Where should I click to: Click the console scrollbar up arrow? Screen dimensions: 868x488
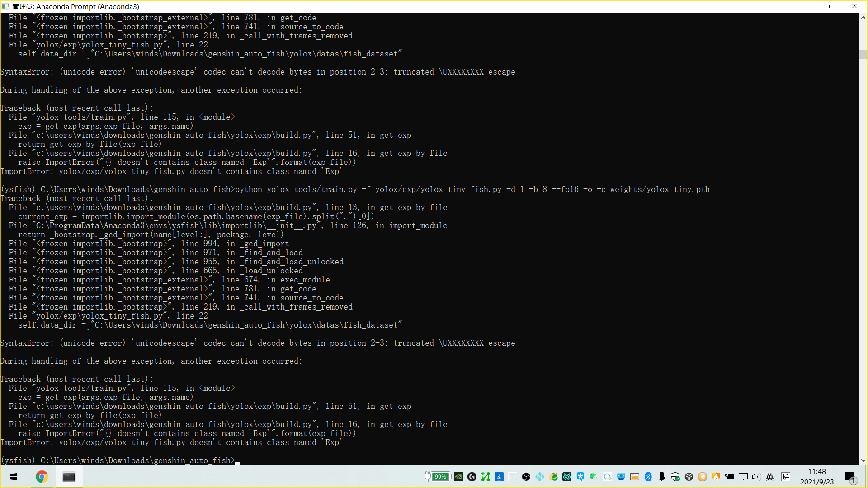pyautogui.click(x=863, y=17)
